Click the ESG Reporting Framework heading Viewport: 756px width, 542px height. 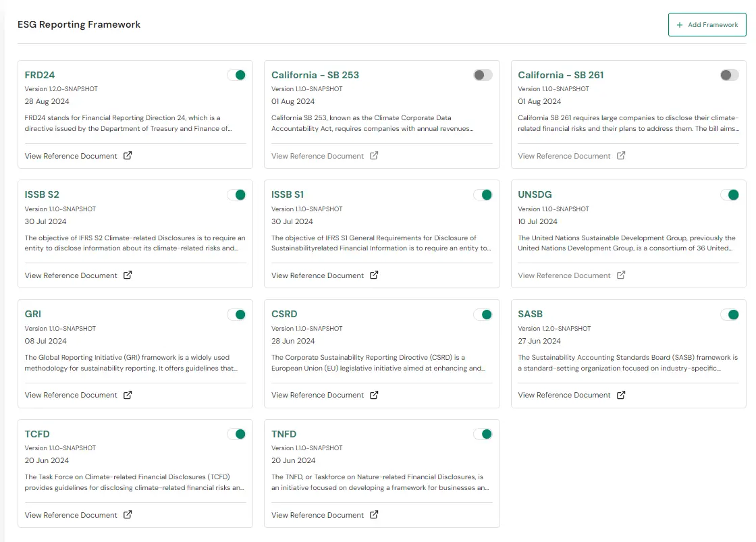click(79, 24)
